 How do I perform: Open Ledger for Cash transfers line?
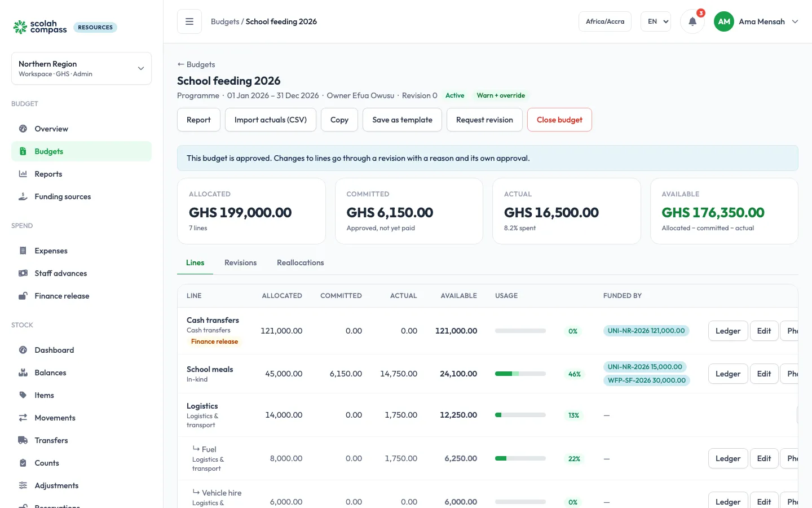728,331
